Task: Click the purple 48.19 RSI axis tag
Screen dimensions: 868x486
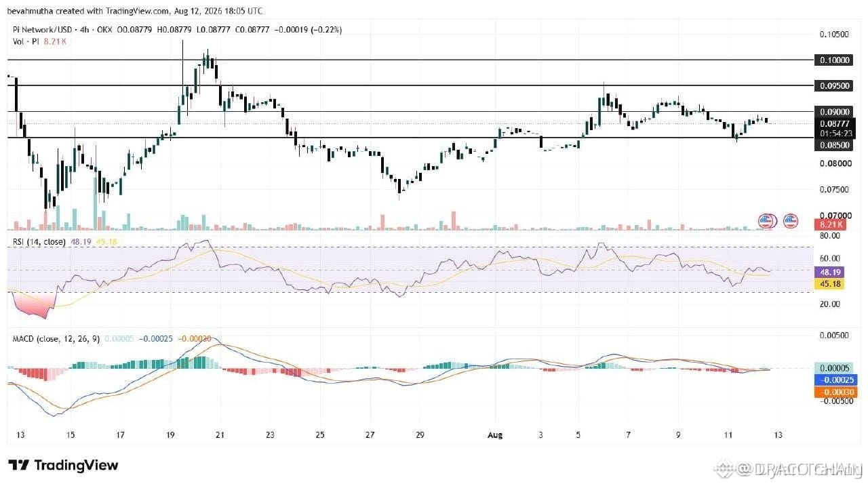Action: (830, 273)
